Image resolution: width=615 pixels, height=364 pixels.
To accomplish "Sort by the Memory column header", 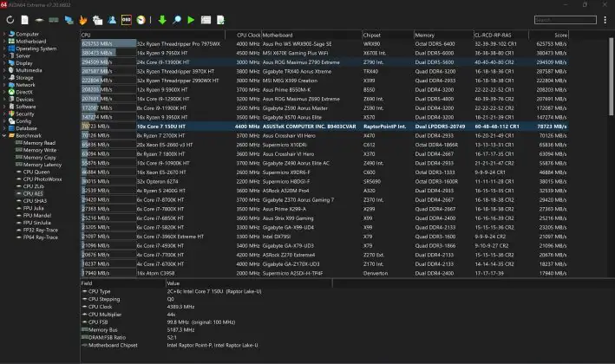I will (443, 35).
